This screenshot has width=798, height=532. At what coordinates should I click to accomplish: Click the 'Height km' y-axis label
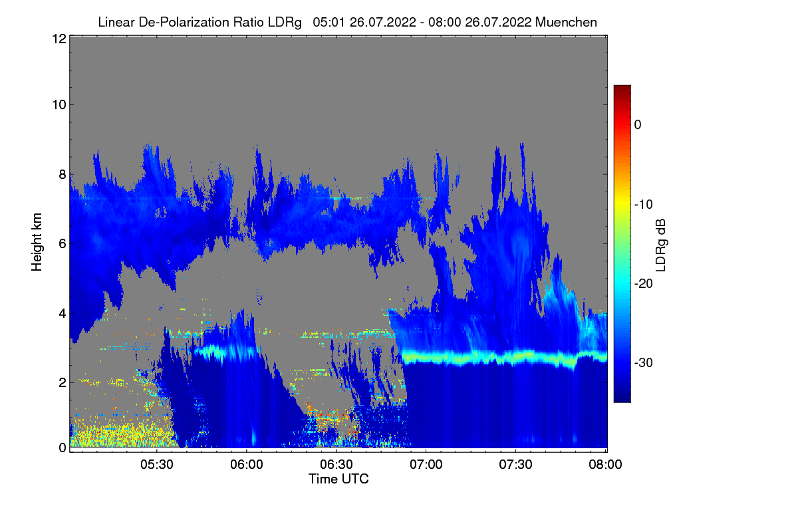(37, 241)
